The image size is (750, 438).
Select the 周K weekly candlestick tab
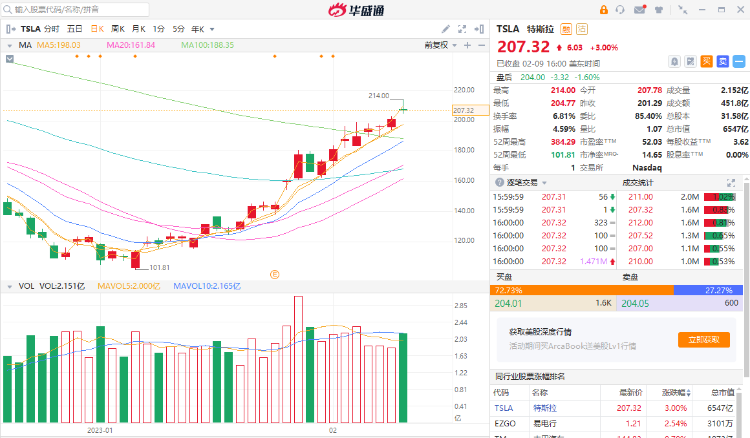(118, 29)
